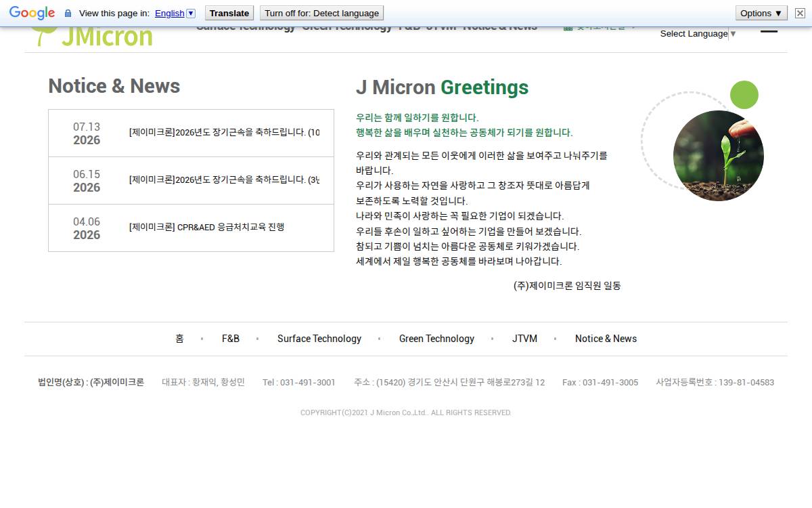
Task: Open the hamburger menu icon
Action: coord(769,30)
